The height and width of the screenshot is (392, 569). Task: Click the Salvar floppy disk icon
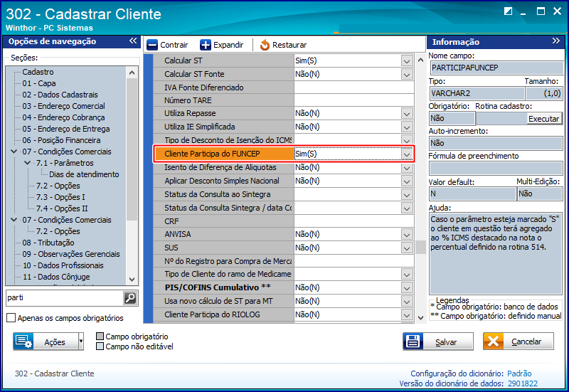(413, 341)
